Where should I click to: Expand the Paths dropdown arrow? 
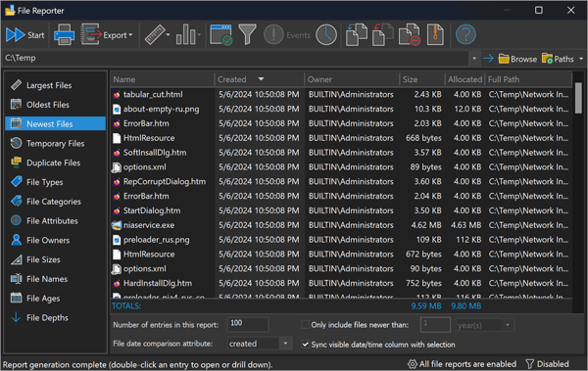pyautogui.click(x=581, y=59)
